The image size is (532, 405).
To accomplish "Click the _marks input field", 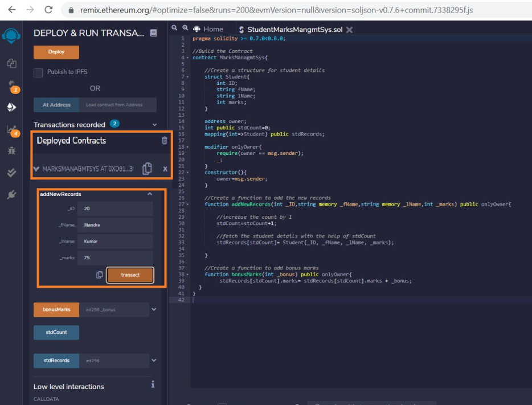I will [x=115, y=257].
